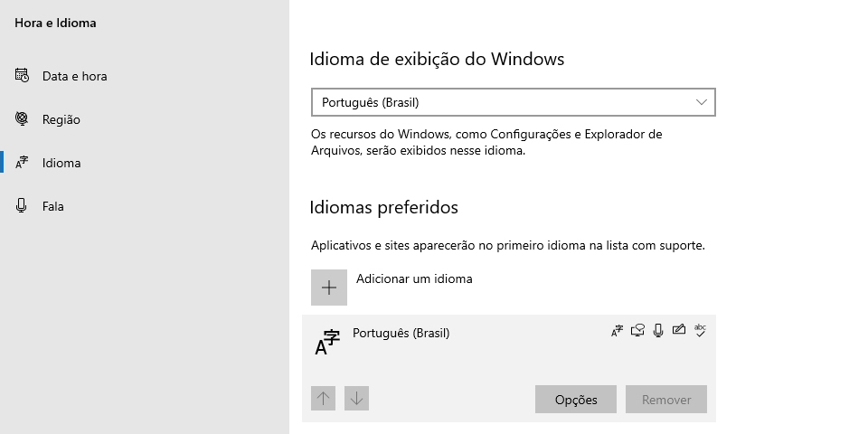Click the plus icon to add a language
868x434 pixels.
point(329,288)
